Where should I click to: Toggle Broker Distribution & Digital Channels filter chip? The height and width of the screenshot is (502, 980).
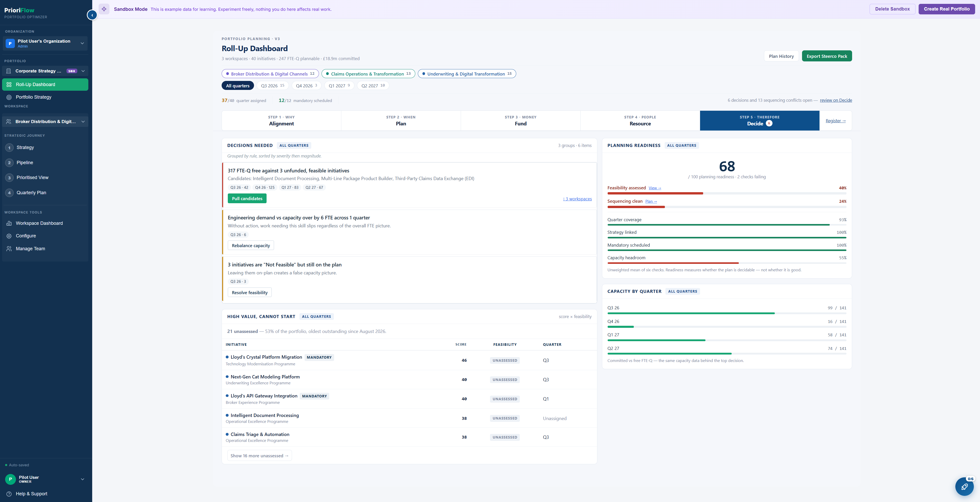coord(270,74)
